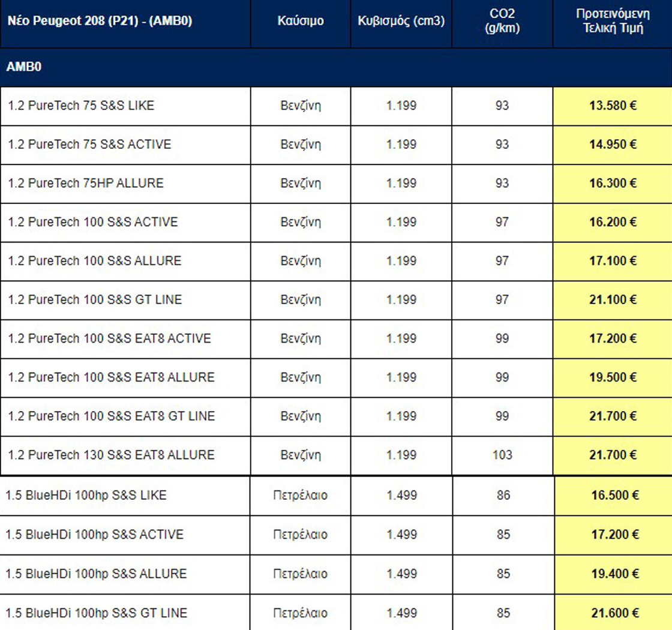Click the 19.500 € price cell

(613, 377)
